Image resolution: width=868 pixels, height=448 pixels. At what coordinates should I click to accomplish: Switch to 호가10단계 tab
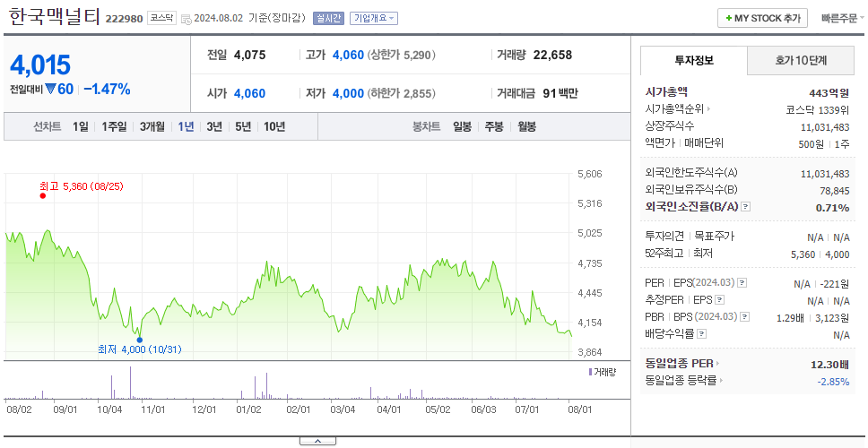[x=801, y=60]
